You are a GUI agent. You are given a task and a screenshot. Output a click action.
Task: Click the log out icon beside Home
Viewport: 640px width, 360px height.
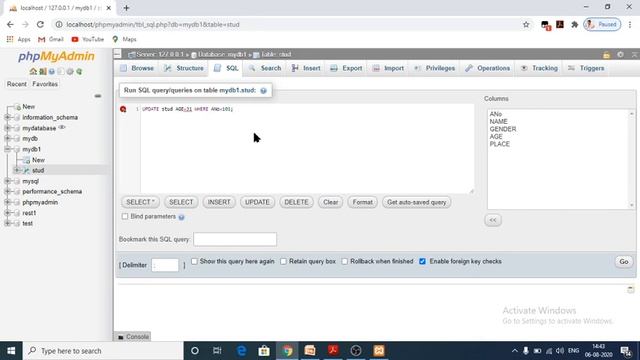click(42, 71)
